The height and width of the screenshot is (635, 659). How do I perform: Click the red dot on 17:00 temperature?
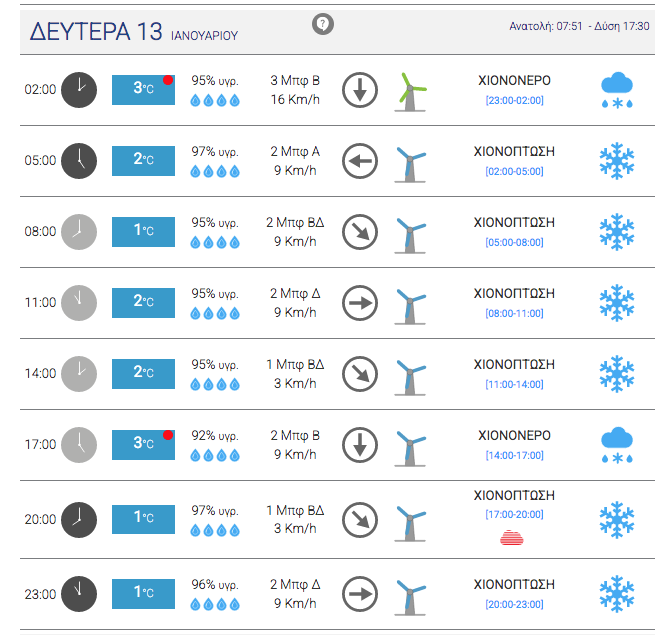tap(168, 435)
